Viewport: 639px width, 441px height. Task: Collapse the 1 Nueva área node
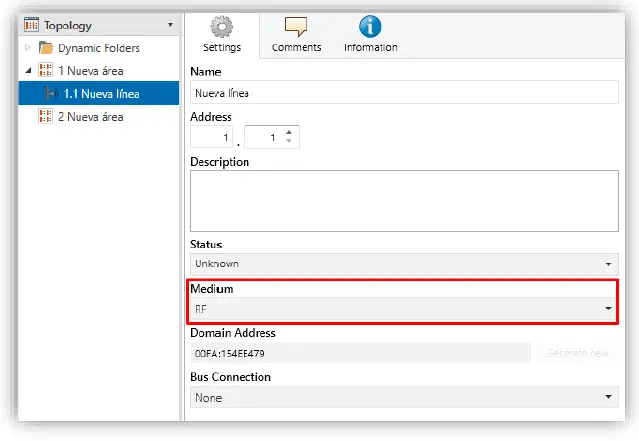(28, 71)
